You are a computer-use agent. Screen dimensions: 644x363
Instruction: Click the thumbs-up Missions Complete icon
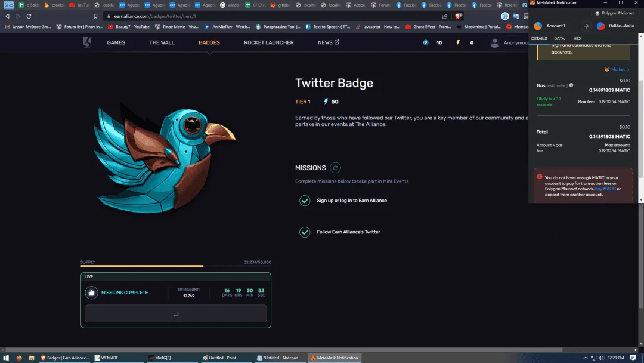point(91,293)
